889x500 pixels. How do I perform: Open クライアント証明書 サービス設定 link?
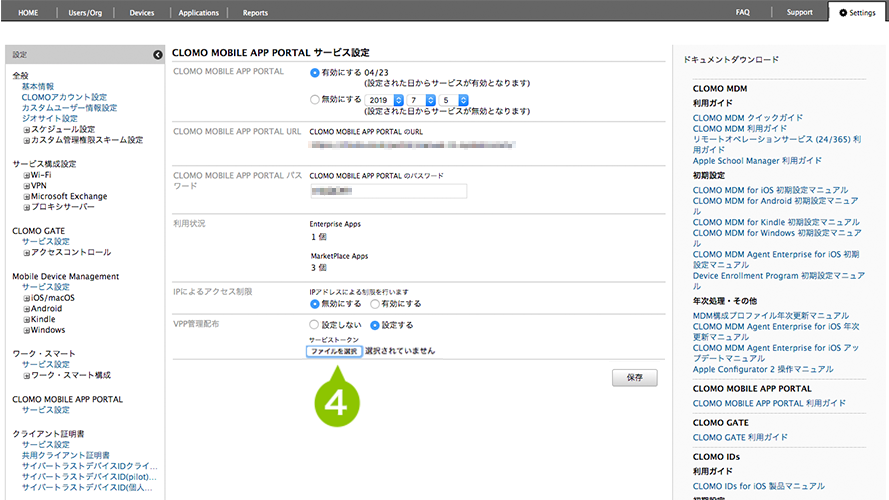coord(45,445)
